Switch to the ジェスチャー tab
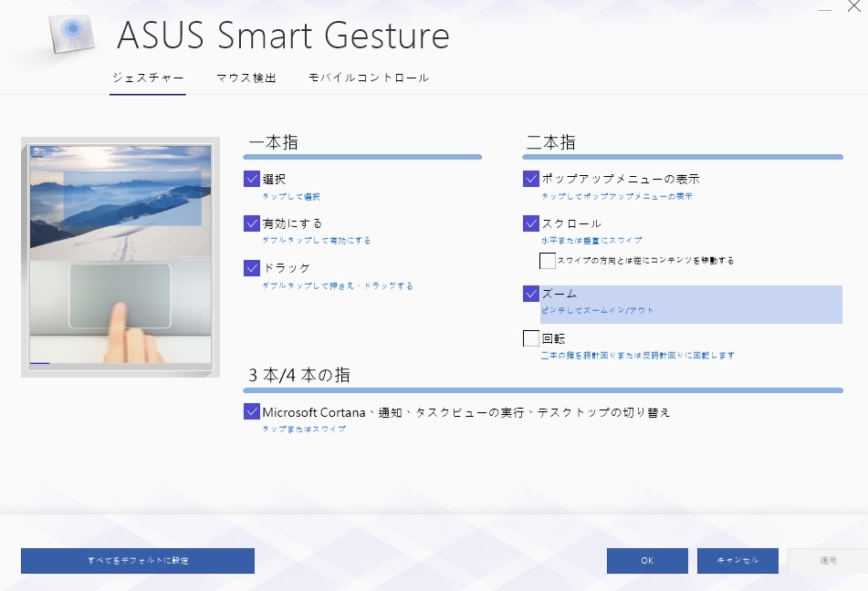Screen dimensions: 868x591 [x=148, y=78]
